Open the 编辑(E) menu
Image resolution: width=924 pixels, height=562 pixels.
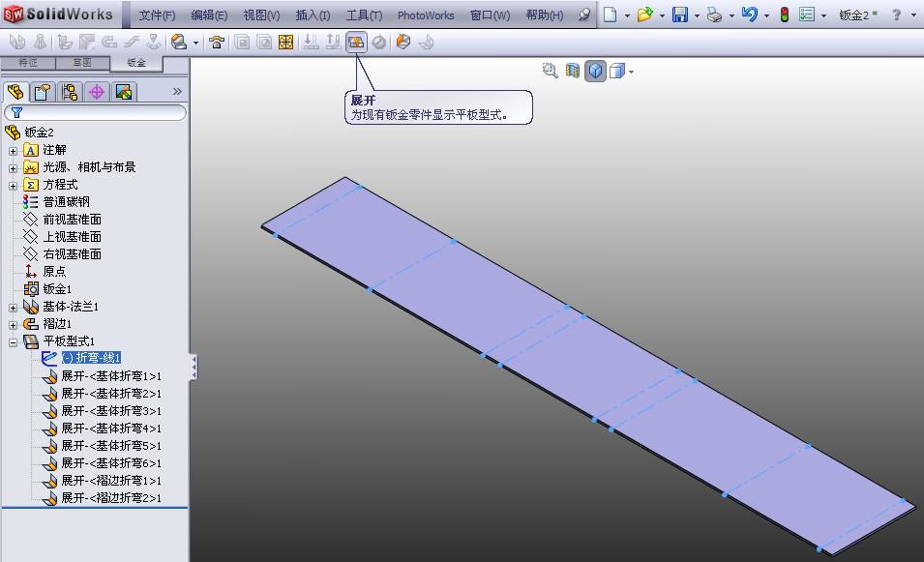pyautogui.click(x=209, y=15)
